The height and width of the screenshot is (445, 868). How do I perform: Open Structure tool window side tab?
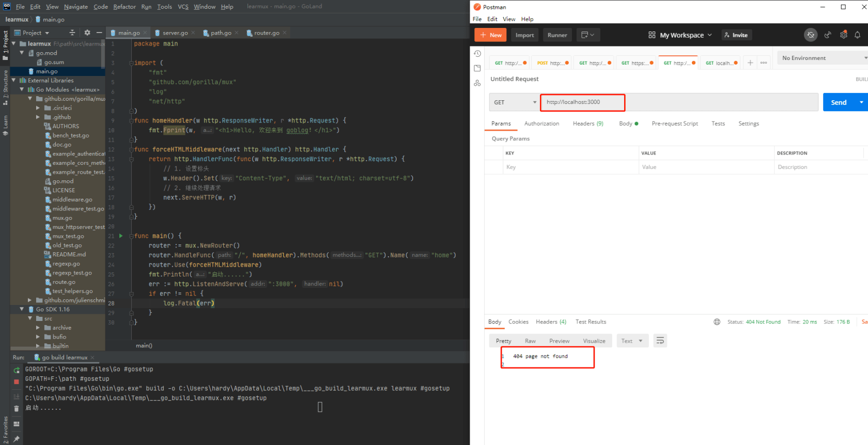click(5, 87)
